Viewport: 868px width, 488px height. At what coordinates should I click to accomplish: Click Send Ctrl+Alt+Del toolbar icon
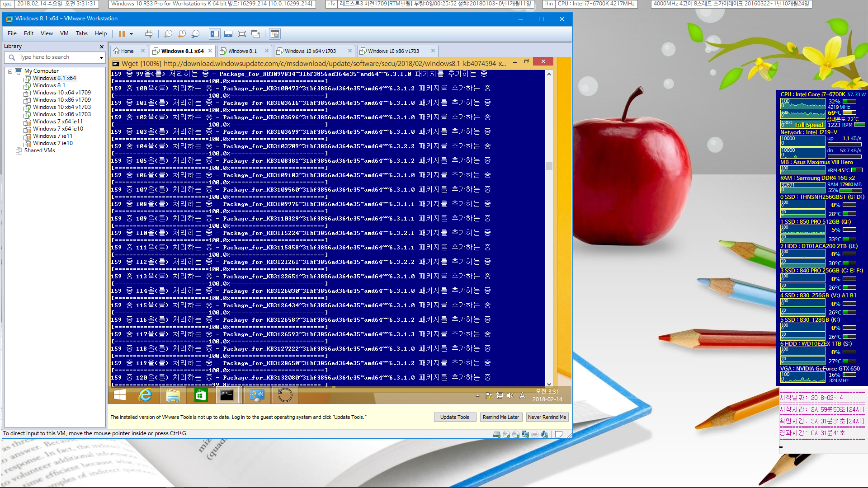[149, 34]
